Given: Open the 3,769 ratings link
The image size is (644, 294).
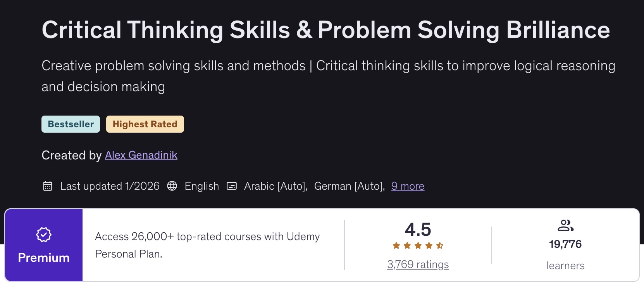Looking at the screenshot, I should (x=418, y=265).
